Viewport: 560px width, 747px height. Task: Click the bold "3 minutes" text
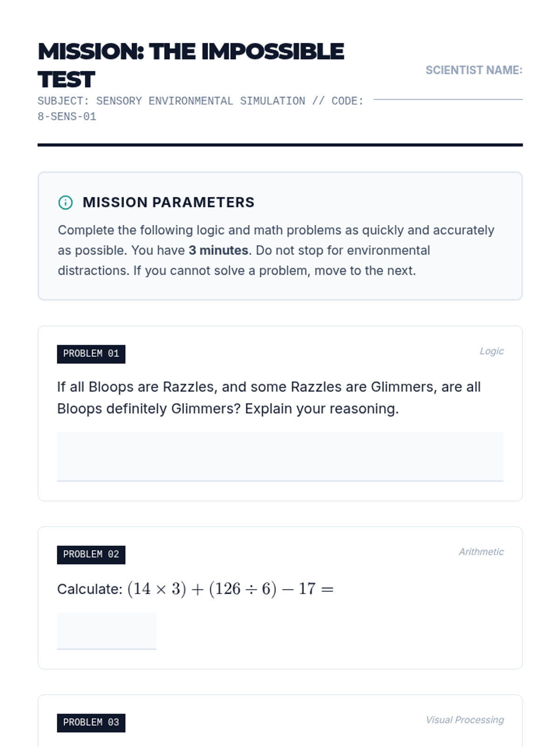(x=218, y=251)
